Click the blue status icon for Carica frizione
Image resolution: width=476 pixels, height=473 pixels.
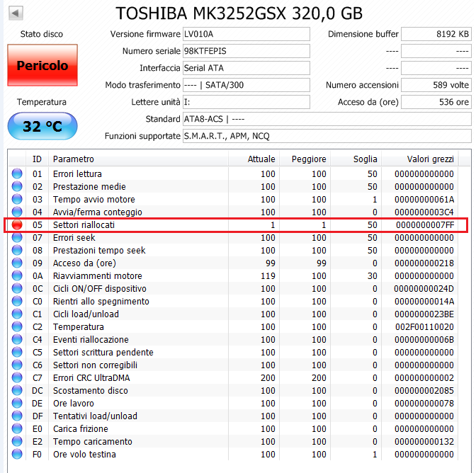tap(17, 428)
